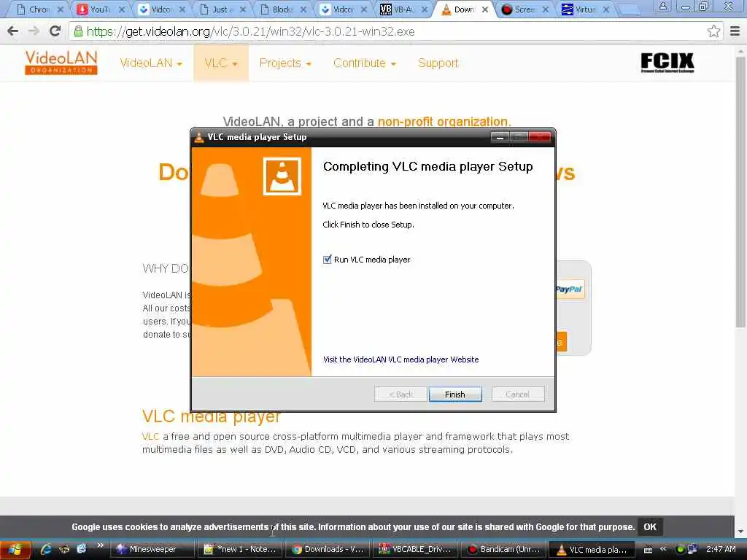This screenshot has width=747, height=560.
Task: Close the 'Virtua' tab
Action: (606, 9)
